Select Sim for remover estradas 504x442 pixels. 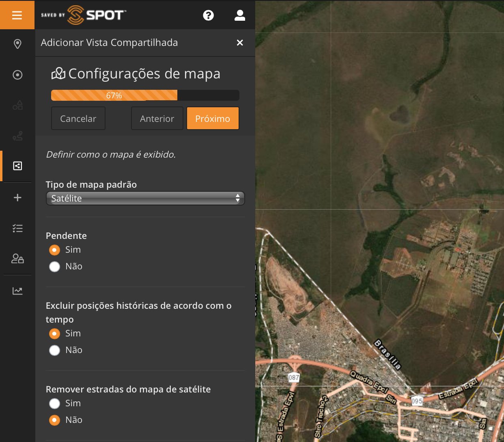(x=55, y=403)
